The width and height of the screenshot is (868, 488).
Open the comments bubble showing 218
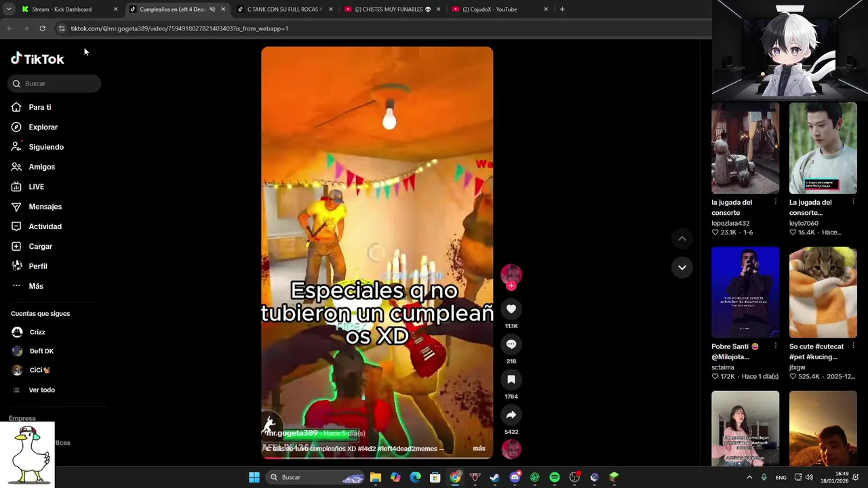point(511,344)
